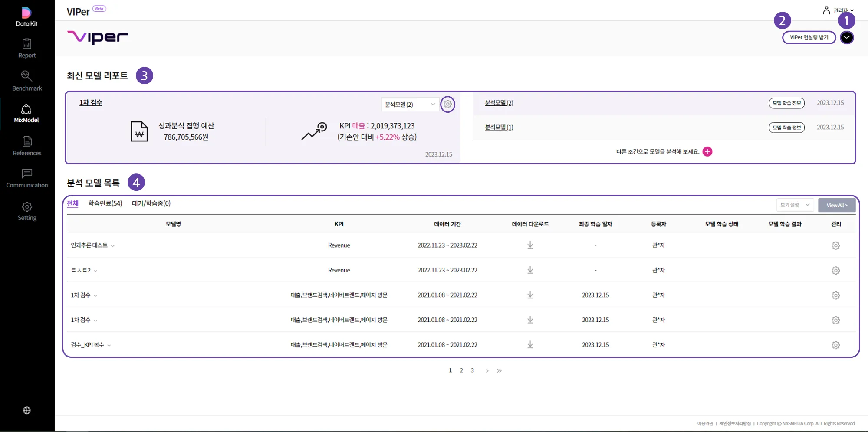Select the 전체 tab
Image resolution: width=868 pixels, height=432 pixels.
click(x=72, y=203)
